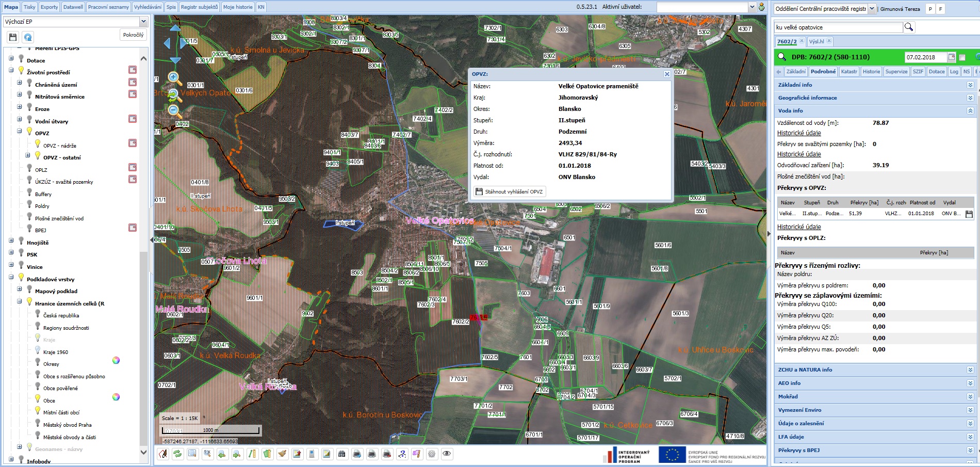
Task: Go to next map extent
Action: (x=237, y=454)
